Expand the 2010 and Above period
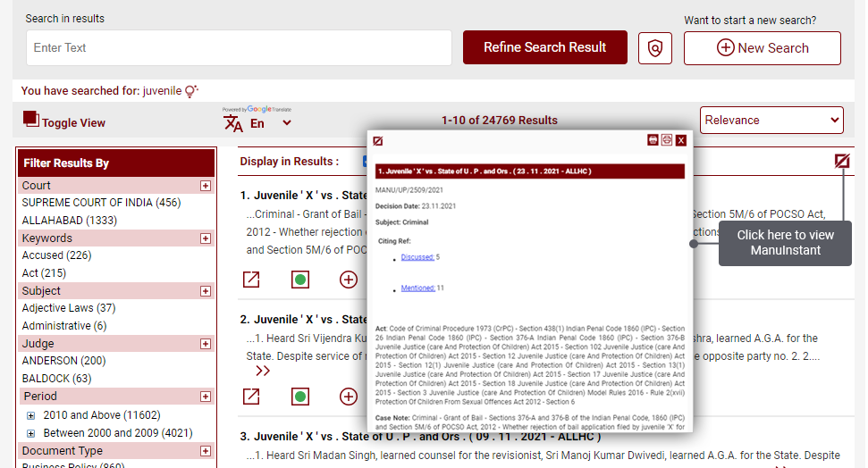The image size is (868, 468). [x=30, y=415]
